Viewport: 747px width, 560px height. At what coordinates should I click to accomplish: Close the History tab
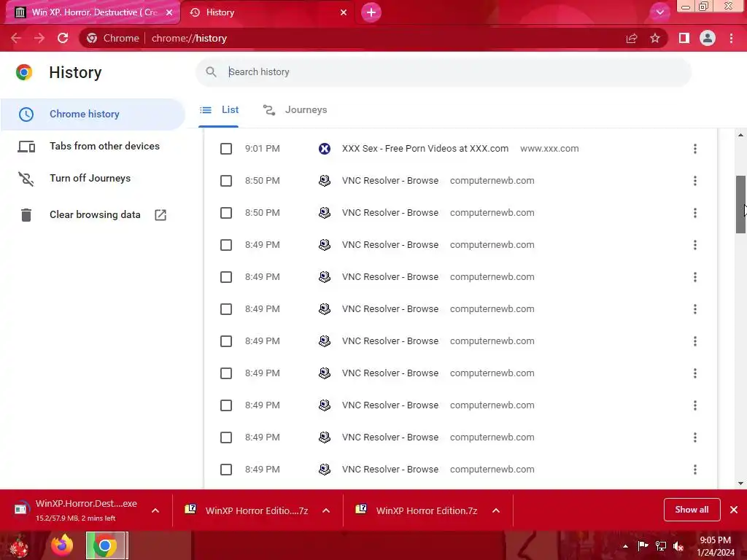pos(344,12)
